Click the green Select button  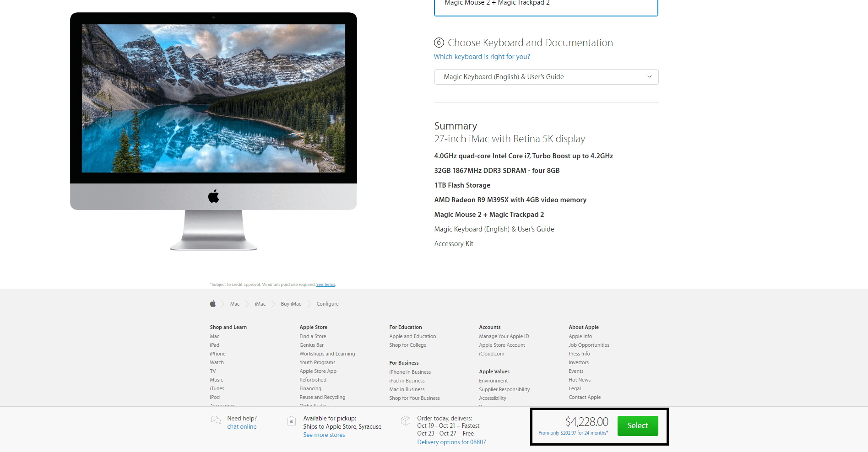(x=637, y=425)
